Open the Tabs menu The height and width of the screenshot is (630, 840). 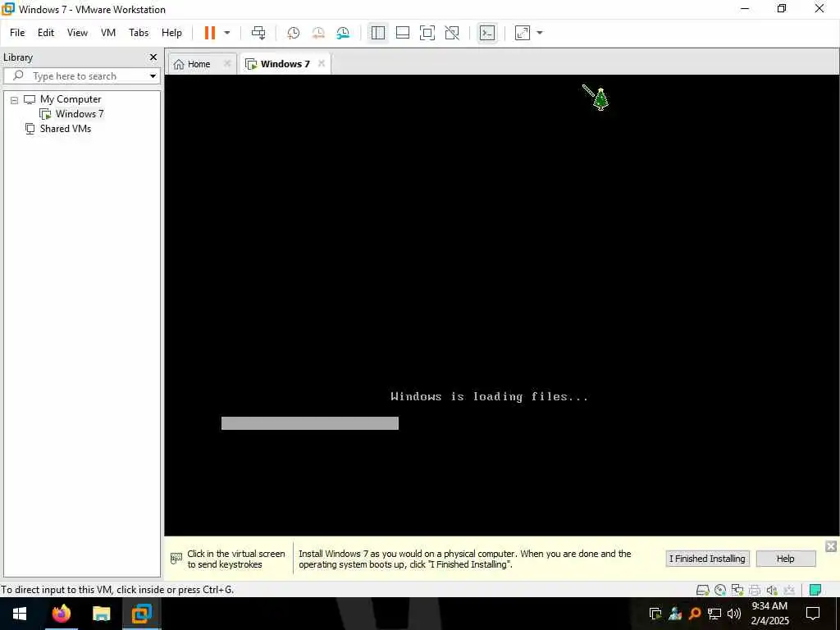138,33
